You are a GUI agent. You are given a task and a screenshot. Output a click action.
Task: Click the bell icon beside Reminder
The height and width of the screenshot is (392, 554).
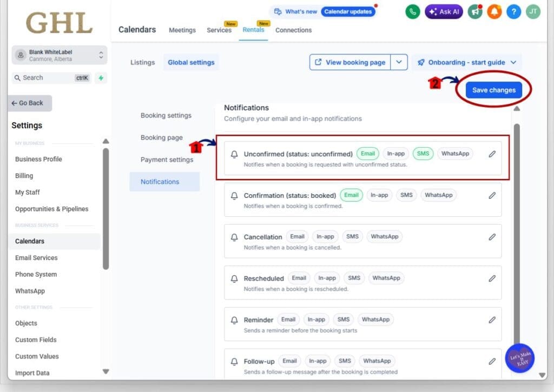coord(234,320)
